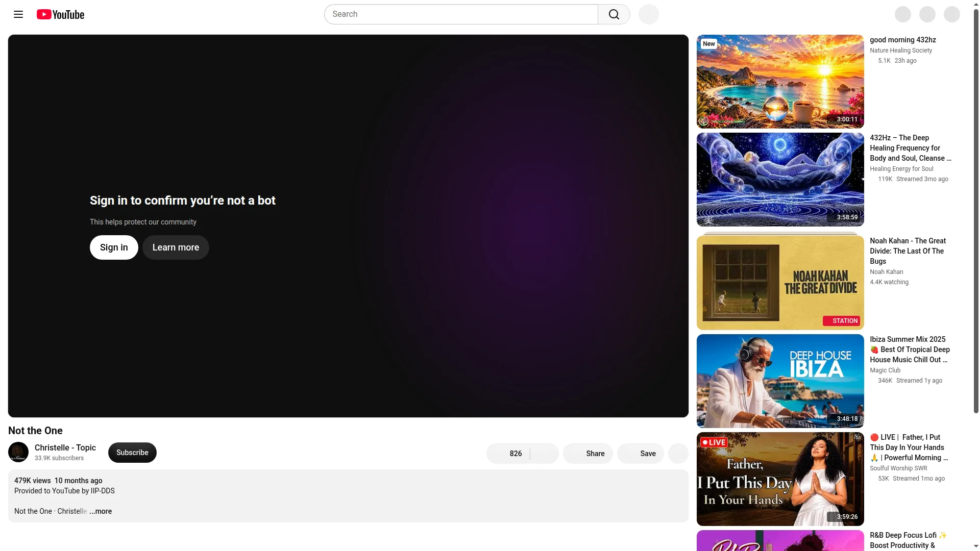Share the Not the One video
This screenshot has width=980, height=551.
click(x=588, y=454)
